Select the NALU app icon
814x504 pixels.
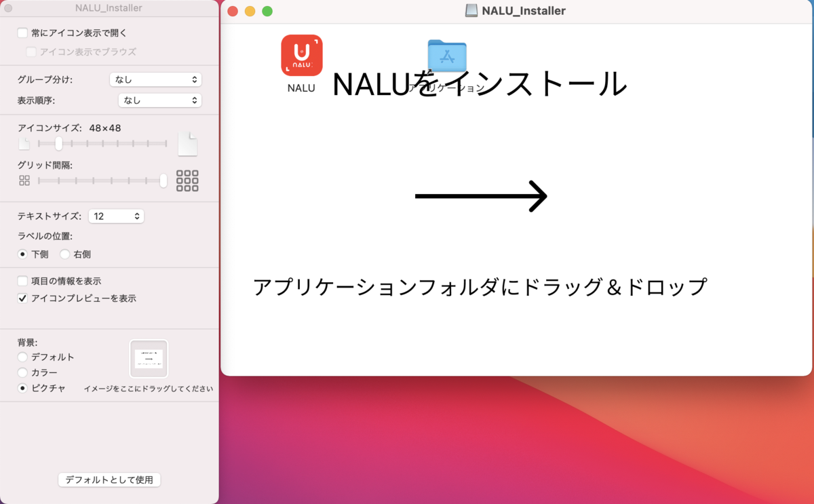click(x=301, y=55)
